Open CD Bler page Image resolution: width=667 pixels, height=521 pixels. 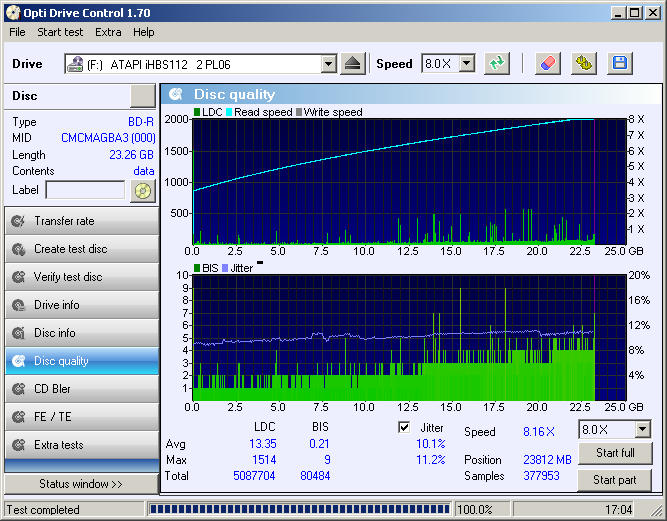pos(82,389)
